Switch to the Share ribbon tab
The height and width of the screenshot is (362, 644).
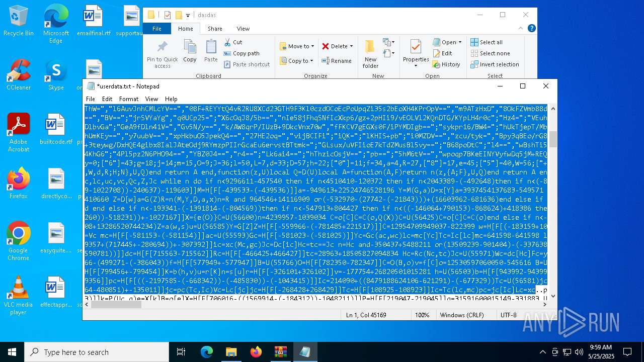point(215,29)
